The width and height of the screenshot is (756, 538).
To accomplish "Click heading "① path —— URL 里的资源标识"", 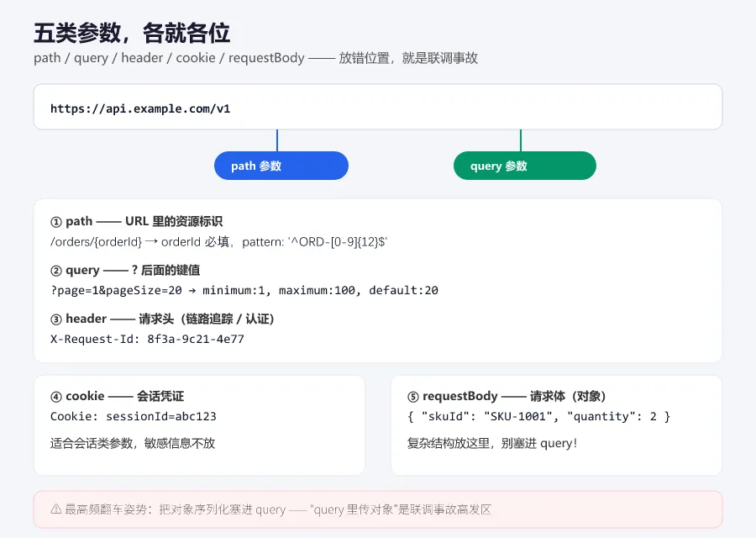I will tap(136, 221).
